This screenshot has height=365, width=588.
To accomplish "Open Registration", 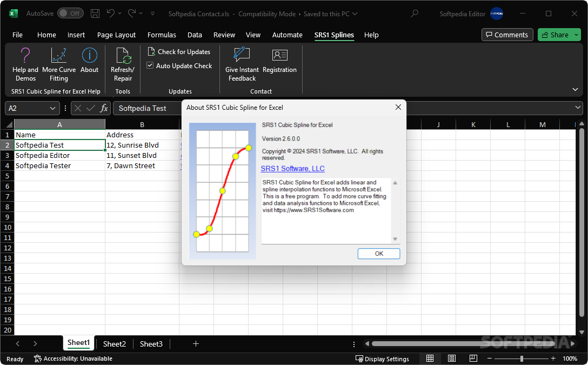I will click(279, 60).
